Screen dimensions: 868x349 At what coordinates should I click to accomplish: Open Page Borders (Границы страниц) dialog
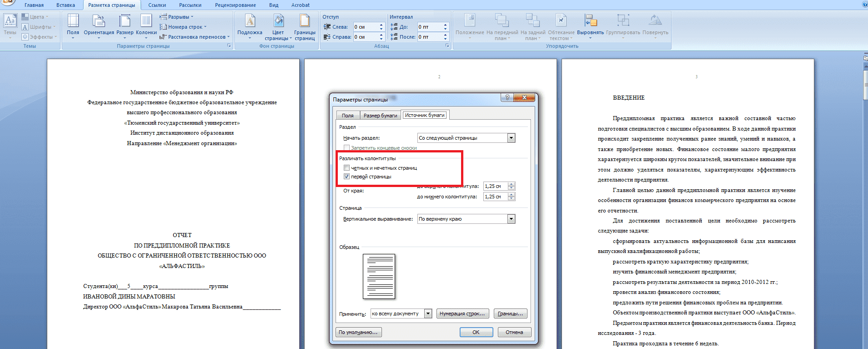point(305,27)
